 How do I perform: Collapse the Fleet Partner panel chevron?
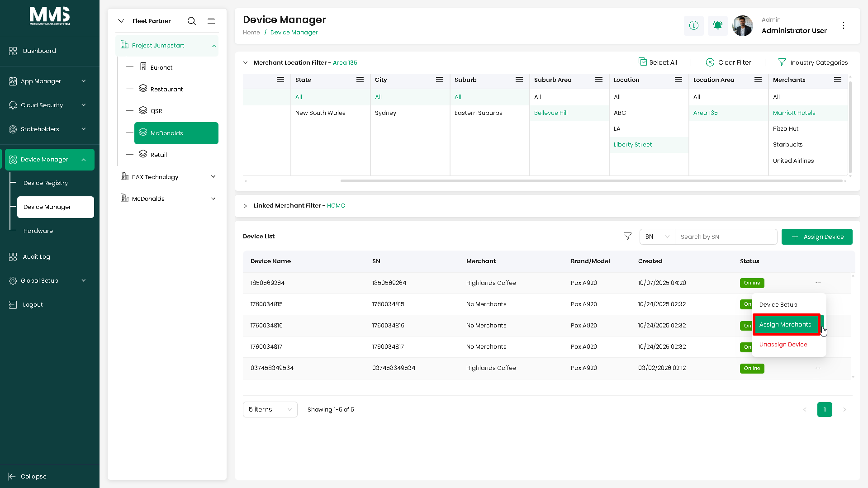pos(121,21)
